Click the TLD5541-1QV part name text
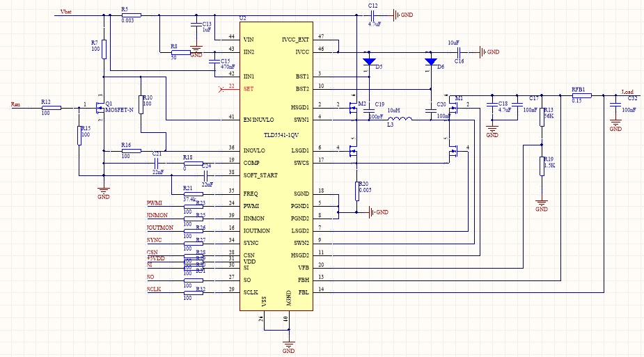The height and width of the screenshot is (357, 644). pos(281,135)
